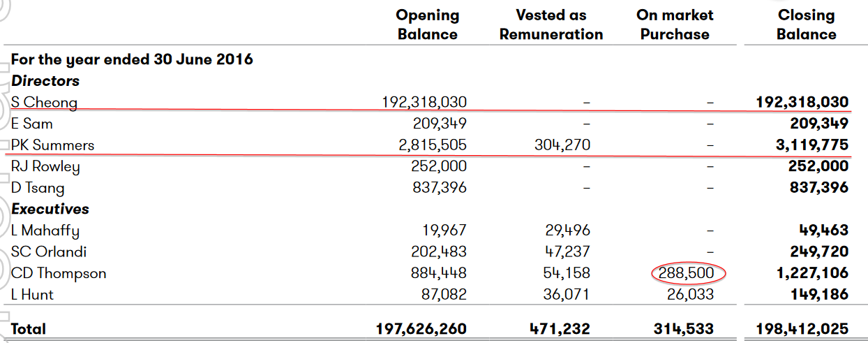
Task: Select the circled value 288,500
Action: click(x=687, y=273)
